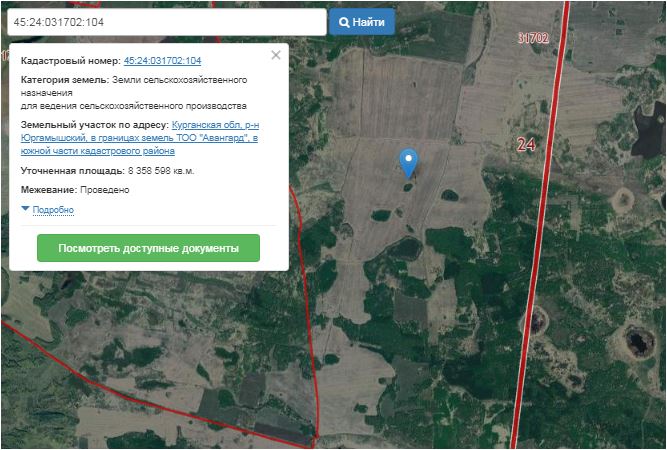Click the blue map location marker
The width and height of the screenshot is (667, 450).
click(x=408, y=160)
